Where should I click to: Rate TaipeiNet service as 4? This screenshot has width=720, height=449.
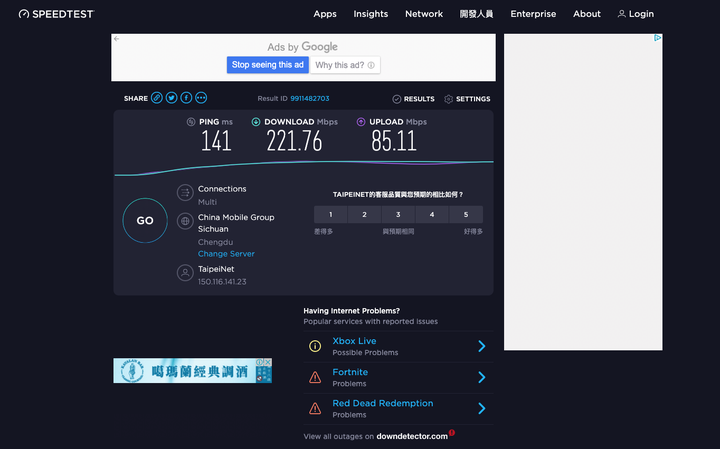(432, 214)
